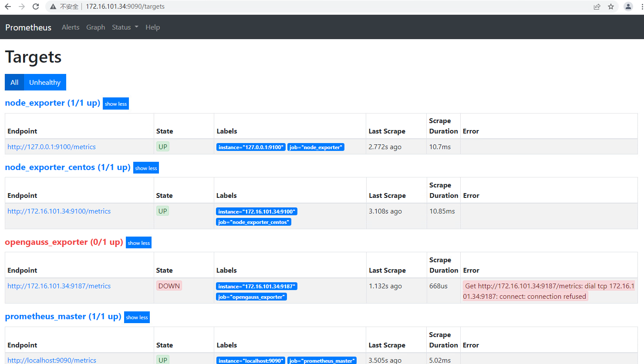Viewport: 644px width, 364px height.
Task: Bookmark this page with star icon
Action: click(611, 7)
